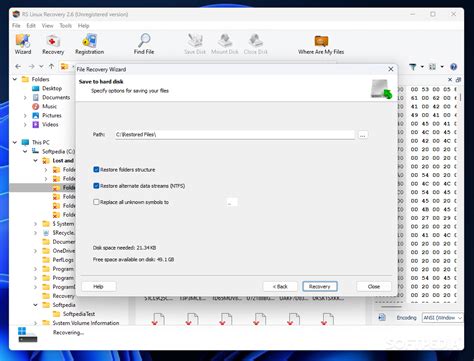The height and width of the screenshot is (361, 474).
Task: Open the File menu
Action: (16, 26)
